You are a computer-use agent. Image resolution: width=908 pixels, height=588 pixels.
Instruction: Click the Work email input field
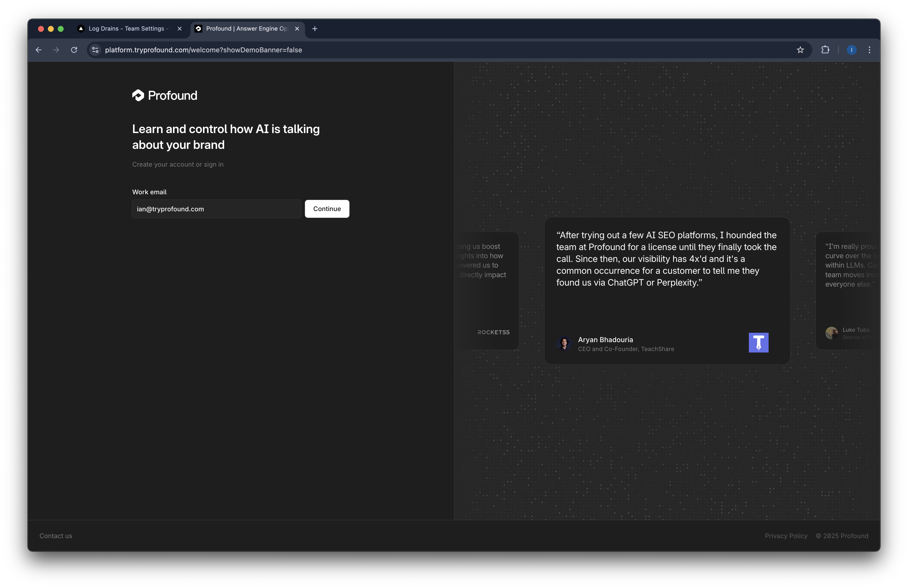[x=216, y=209]
